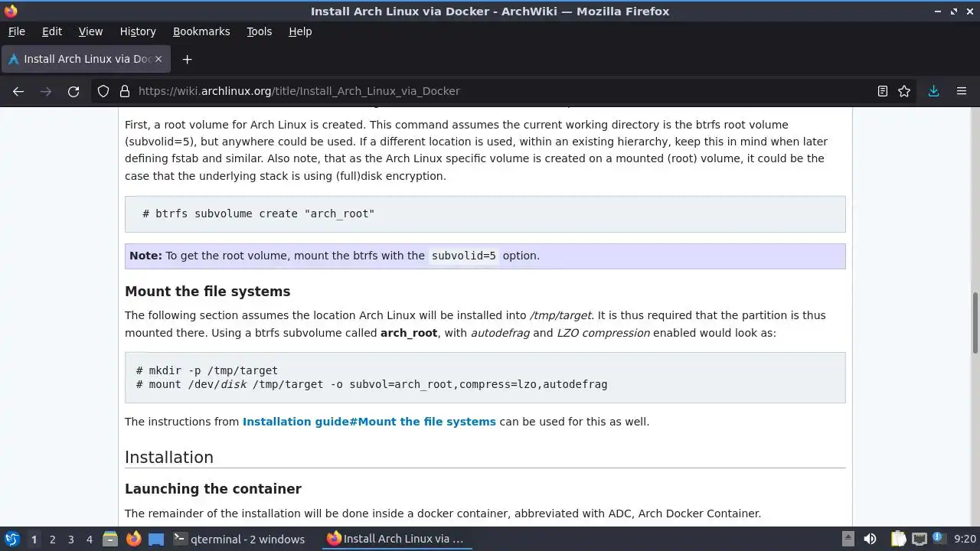Open the Downloads panel
Viewport: 980px width, 551px height.
(933, 91)
